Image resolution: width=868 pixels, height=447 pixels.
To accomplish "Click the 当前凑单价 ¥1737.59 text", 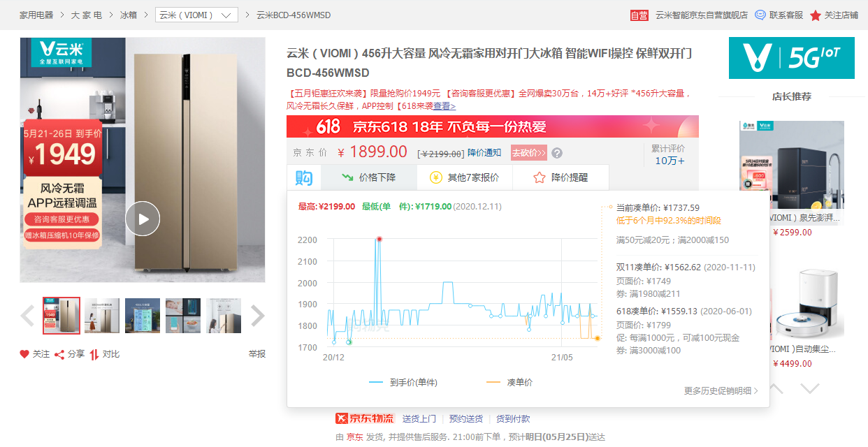I will [658, 207].
